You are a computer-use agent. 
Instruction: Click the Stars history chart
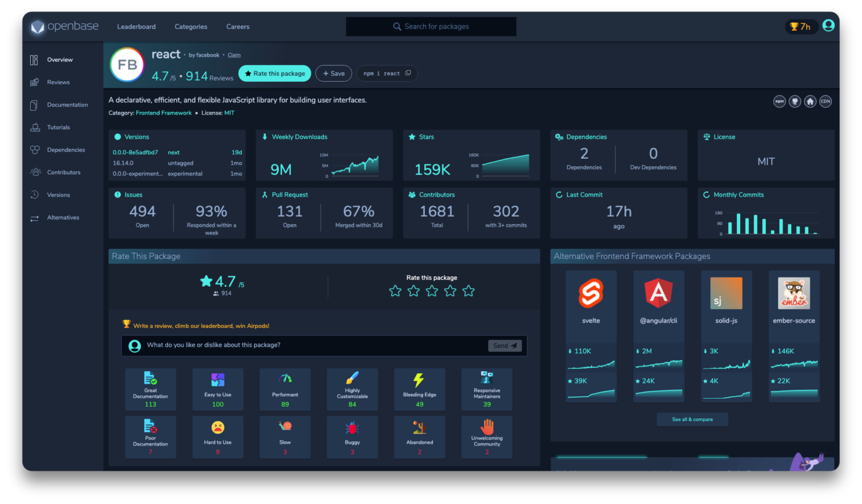pyautogui.click(x=499, y=165)
